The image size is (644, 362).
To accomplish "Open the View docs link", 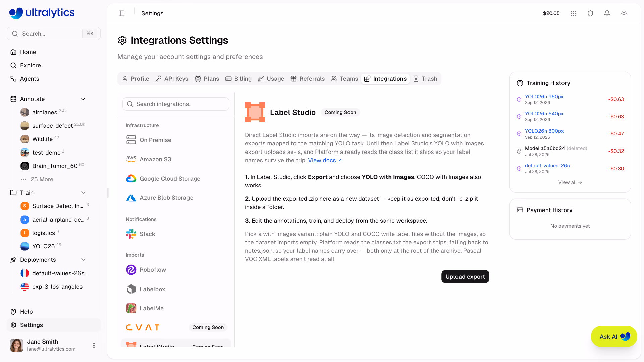I will [325, 160].
